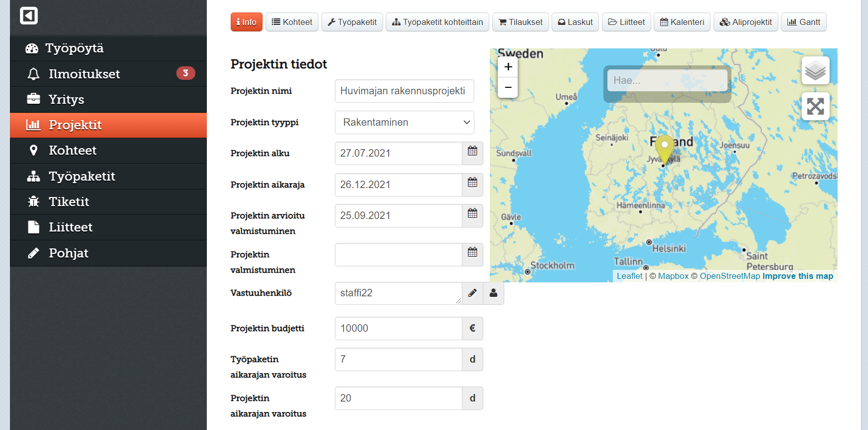Collapse the sidebar with the back arrow icon

coord(29,16)
